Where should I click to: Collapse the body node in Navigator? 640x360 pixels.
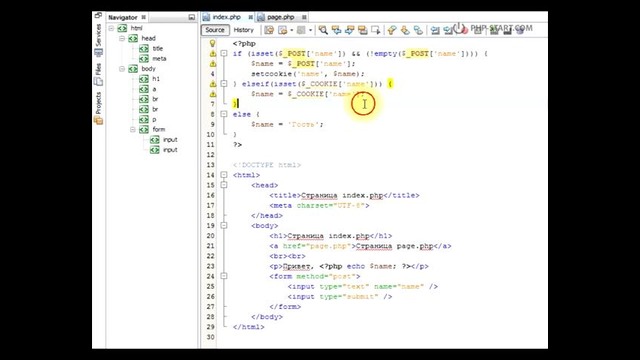[x=122, y=69]
